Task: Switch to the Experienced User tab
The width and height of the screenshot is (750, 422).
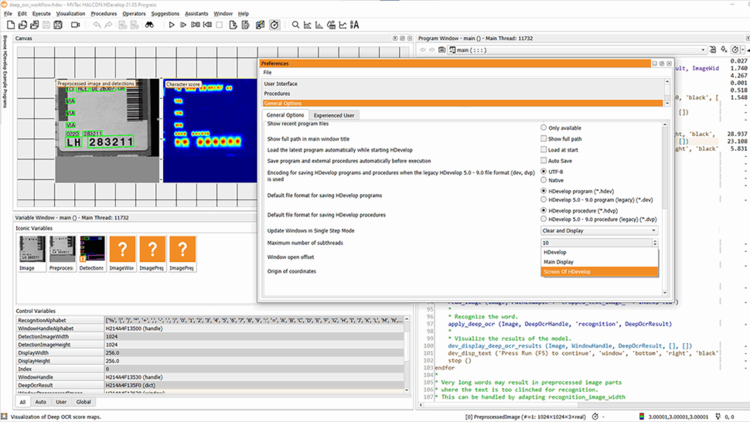Action: pyautogui.click(x=335, y=115)
